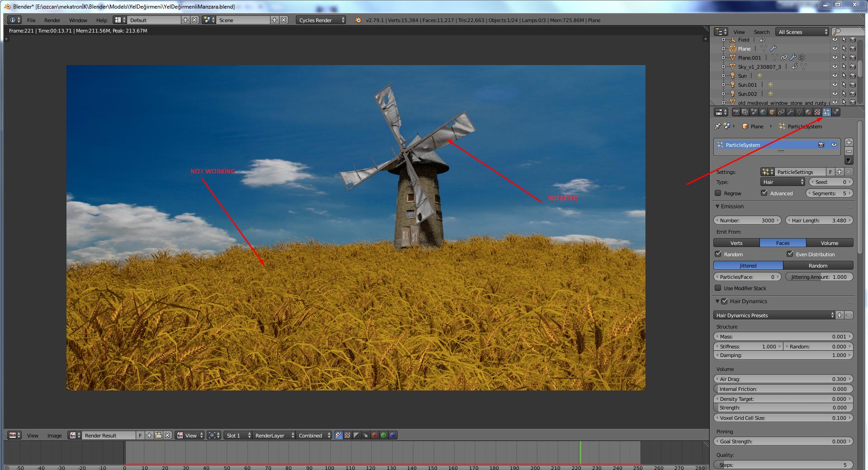Uncheck the Advanced checkbox

pyautogui.click(x=764, y=193)
